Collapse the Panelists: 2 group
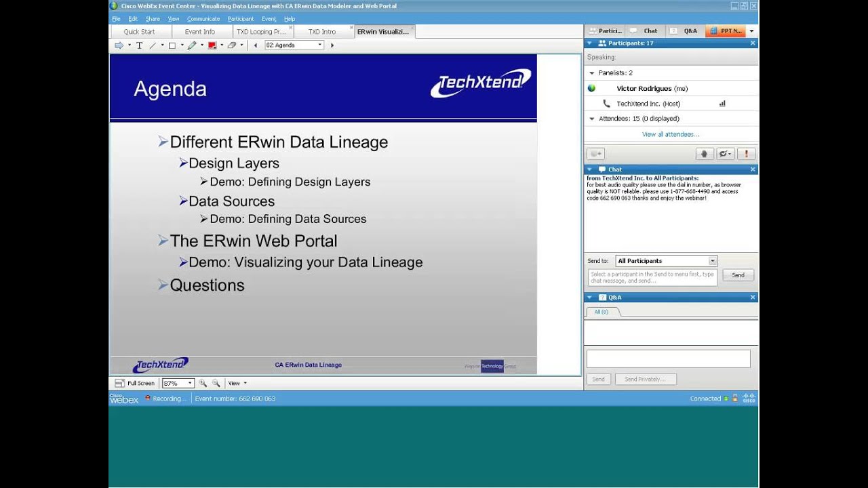 tap(591, 73)
